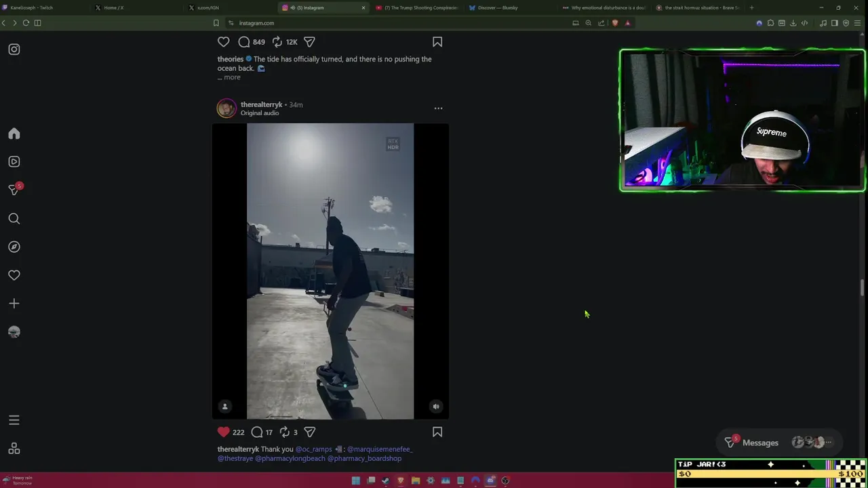
Task: Open browser extensions puzzle icon
Action: pyautogui.click(x=770, y=23)
